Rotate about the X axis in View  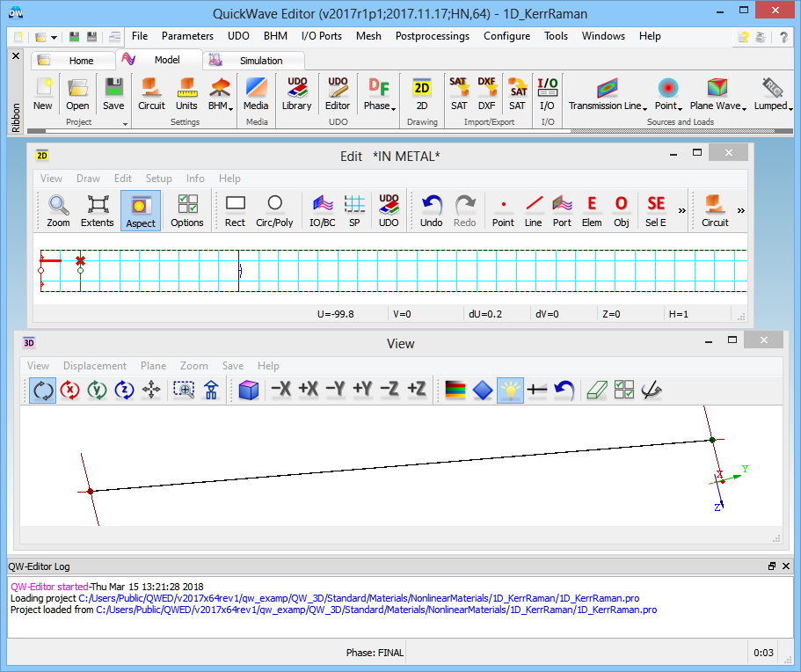pyautogui.click(x=69, y=390)
